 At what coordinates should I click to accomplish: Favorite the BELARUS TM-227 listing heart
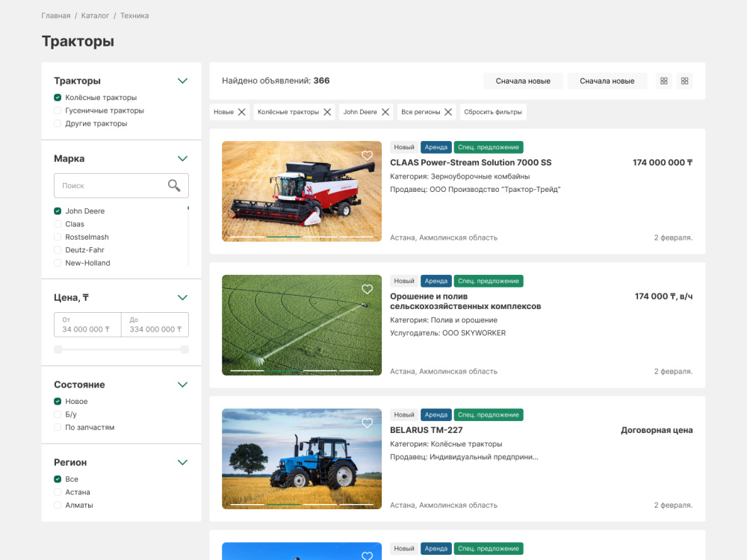point(367,423)
